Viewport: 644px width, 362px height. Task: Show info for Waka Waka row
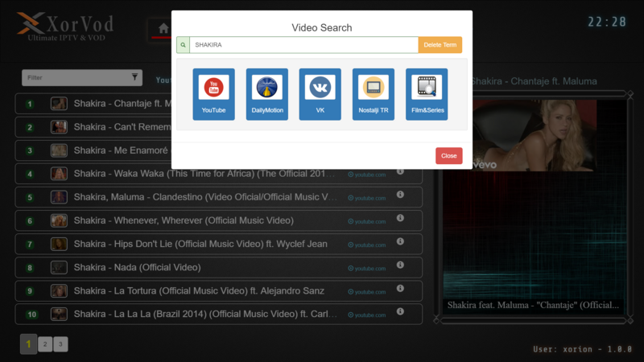400,171
